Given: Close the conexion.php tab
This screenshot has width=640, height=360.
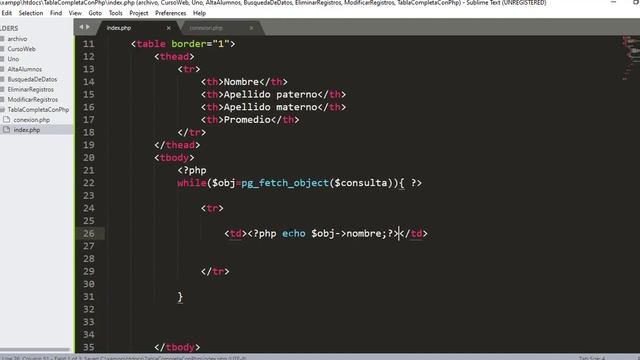Looking at the screenshot, I should click(x=251, y=28).
